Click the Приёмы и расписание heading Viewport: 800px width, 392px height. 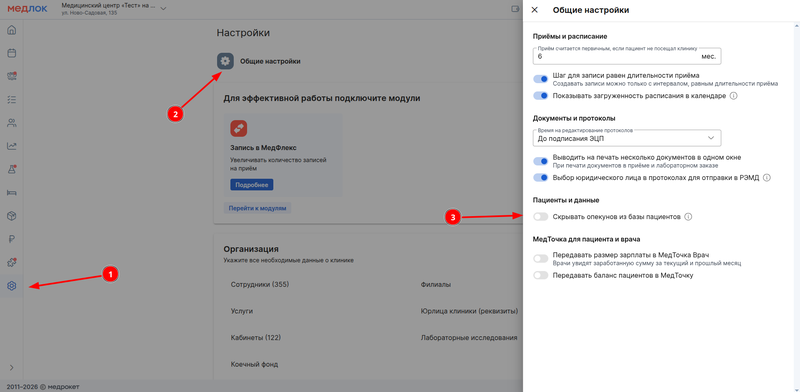click(570, 36)
